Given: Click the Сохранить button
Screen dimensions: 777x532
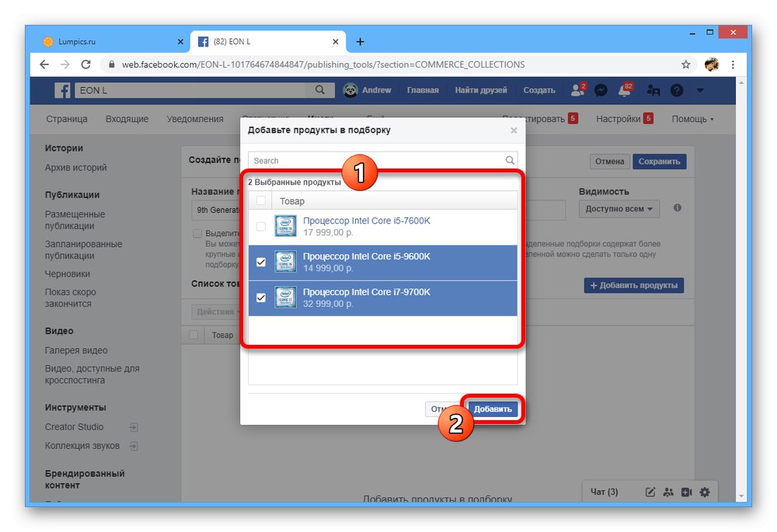Looking at the screenshot, I should coord(659,162).
